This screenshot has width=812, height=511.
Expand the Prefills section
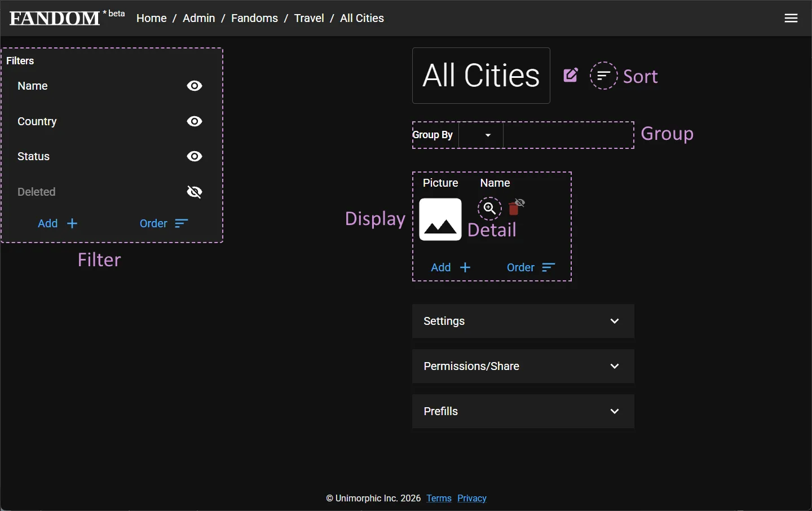[523, 411]
